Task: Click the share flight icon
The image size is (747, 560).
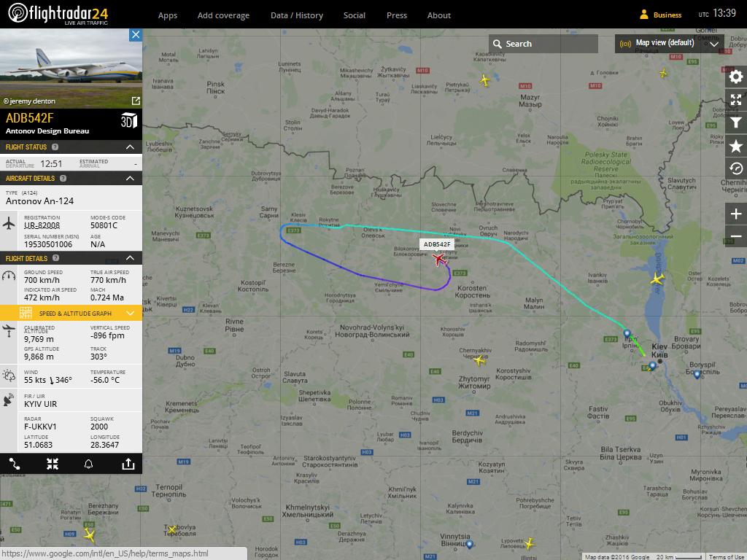Action: coord(128,464)
